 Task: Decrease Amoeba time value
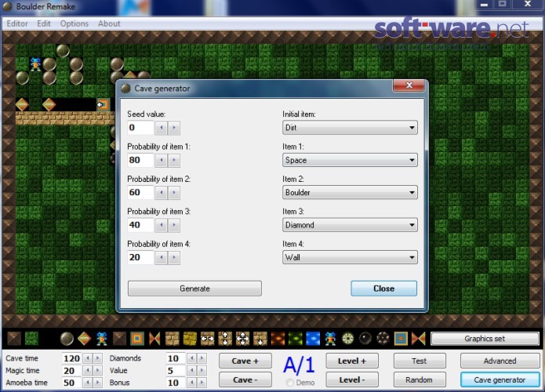[x=88, y=383]
